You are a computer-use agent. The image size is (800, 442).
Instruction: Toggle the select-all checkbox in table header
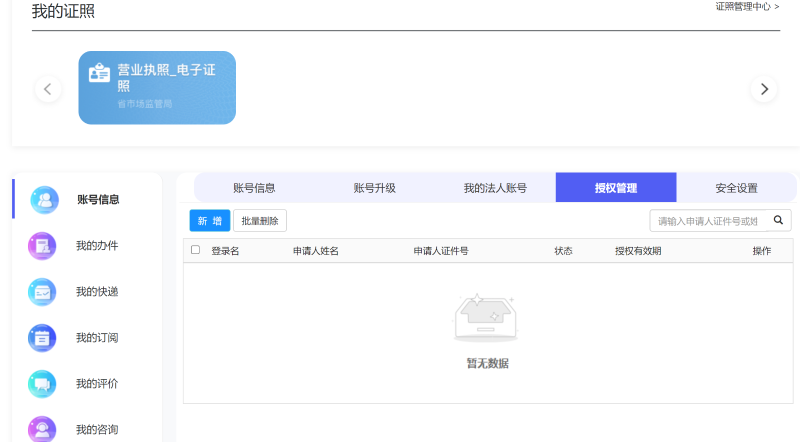(195, 250)
